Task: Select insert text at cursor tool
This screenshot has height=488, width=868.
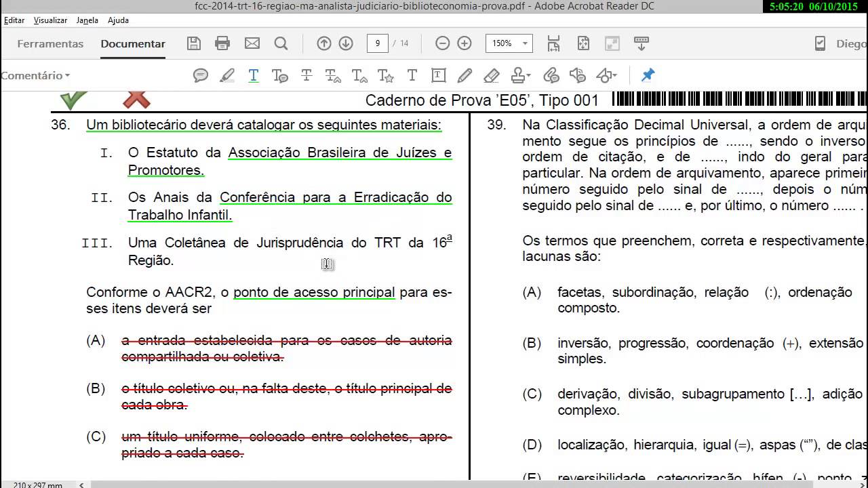Action: [x=359, y=75]
